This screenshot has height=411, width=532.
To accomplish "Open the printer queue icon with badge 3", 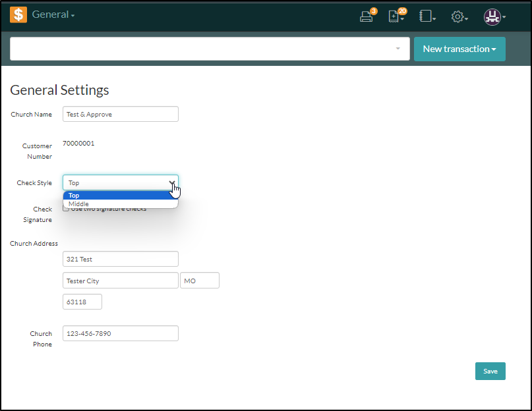I will 368,16.
